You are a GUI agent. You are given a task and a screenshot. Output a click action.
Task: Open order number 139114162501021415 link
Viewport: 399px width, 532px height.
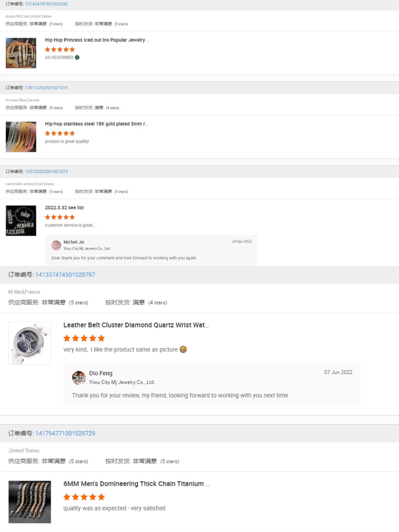pyautogui.click(x=46, y=88)
